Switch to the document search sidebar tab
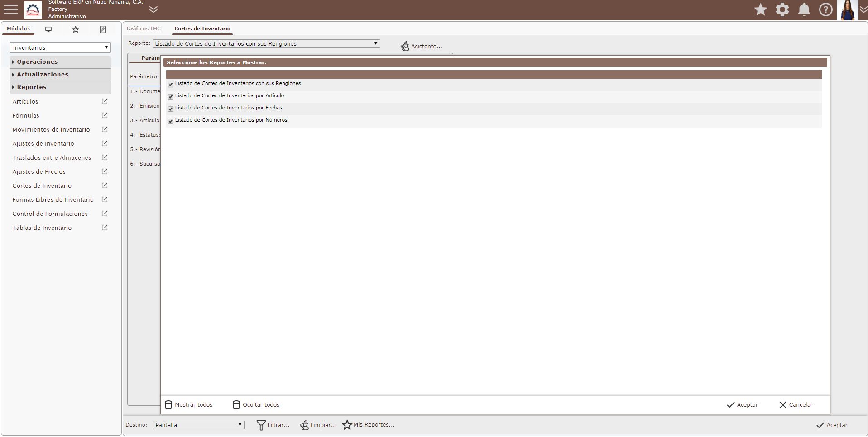 [103, 29]
